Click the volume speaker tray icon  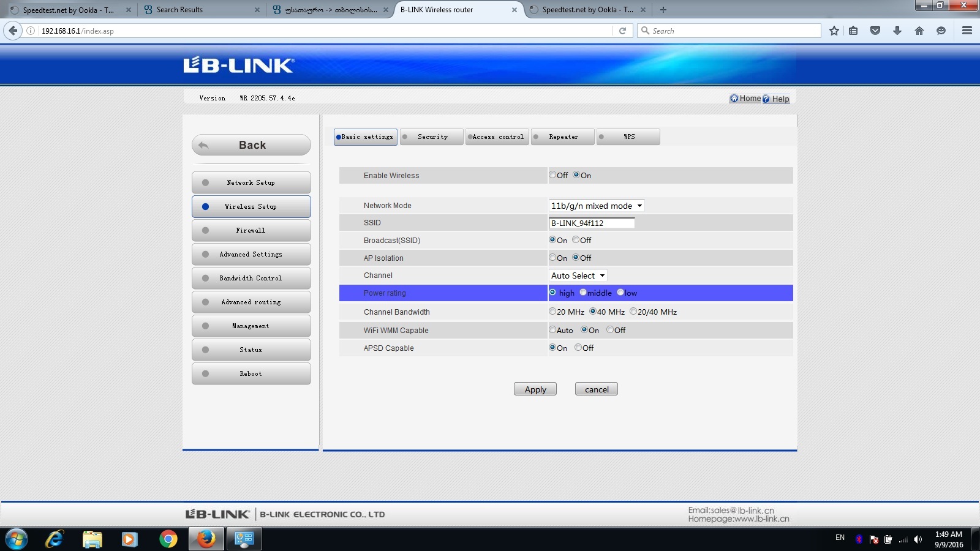click(918, 539)
